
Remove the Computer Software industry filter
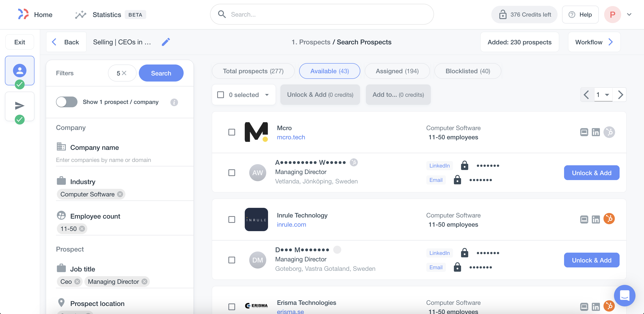point(120,194)
